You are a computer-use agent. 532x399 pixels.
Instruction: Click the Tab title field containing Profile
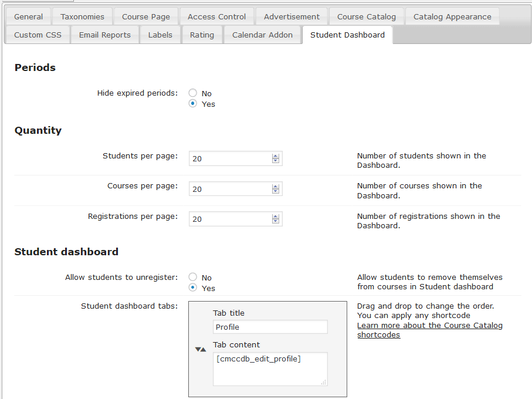(x=270, y=327)
